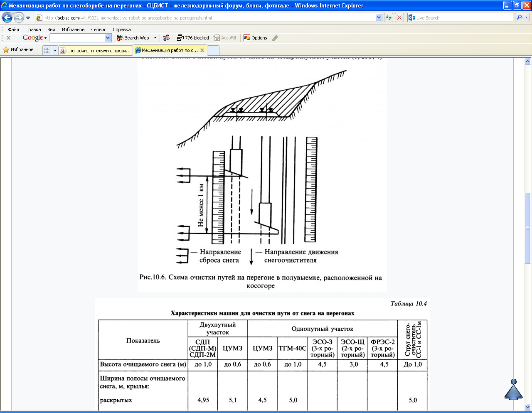
Task: Open the tab list dropdown arrow
Action: (55, 50)
